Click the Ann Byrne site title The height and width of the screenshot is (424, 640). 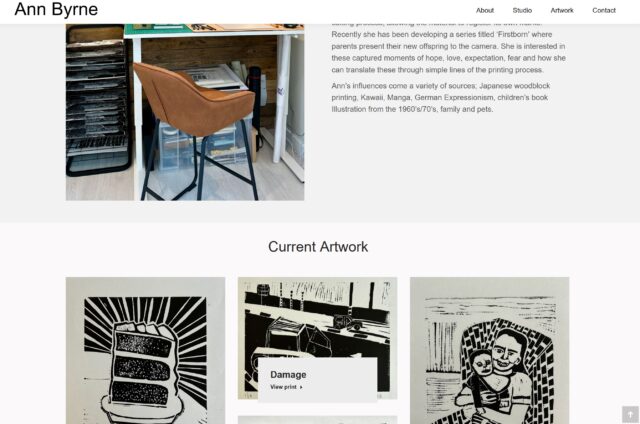[56, 9]
